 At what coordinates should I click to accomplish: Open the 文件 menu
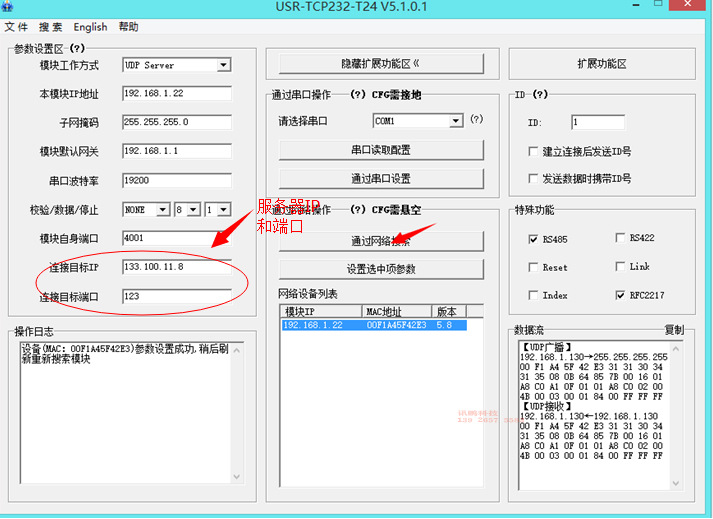[x=16, y=27]
